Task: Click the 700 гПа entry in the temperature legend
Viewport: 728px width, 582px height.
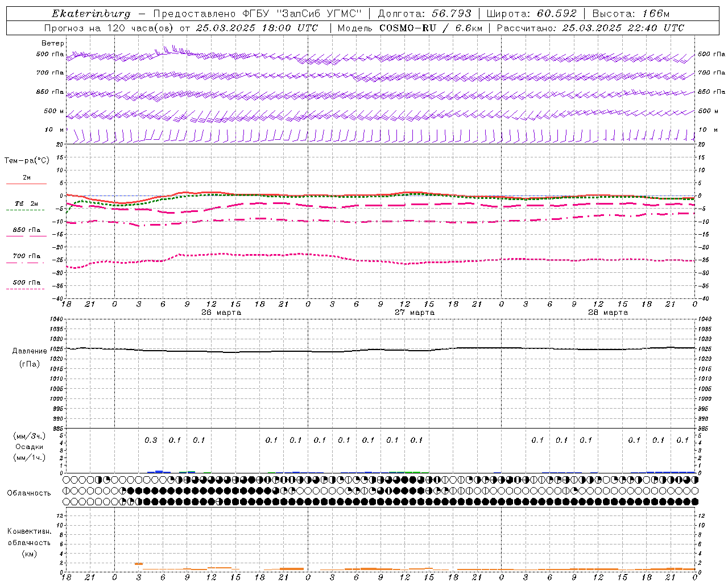Action: (26, 256)
